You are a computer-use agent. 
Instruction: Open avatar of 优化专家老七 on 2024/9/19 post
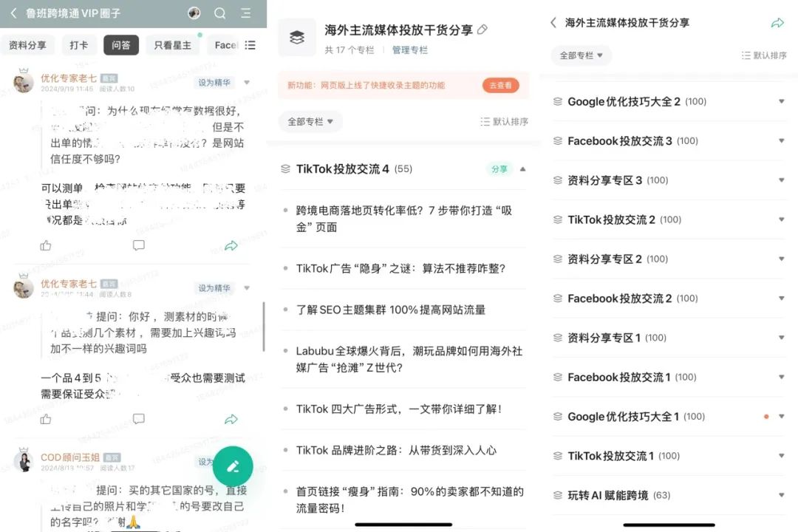23,81
